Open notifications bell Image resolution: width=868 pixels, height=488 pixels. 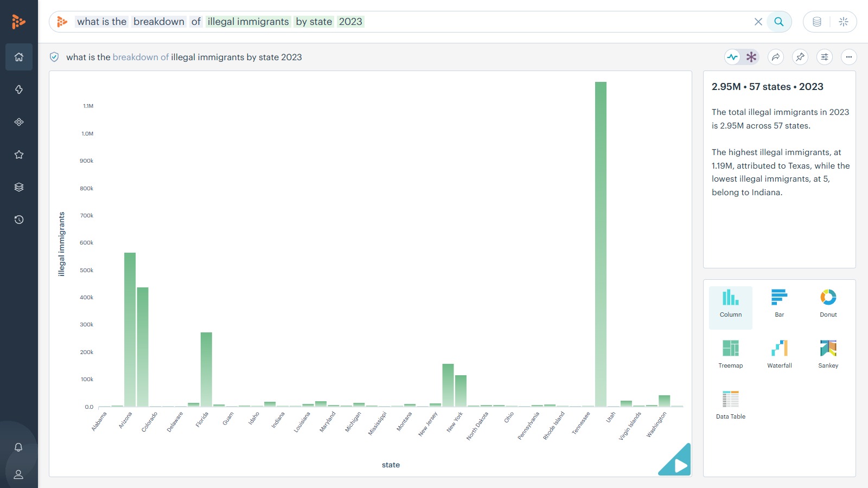(18, 447)
